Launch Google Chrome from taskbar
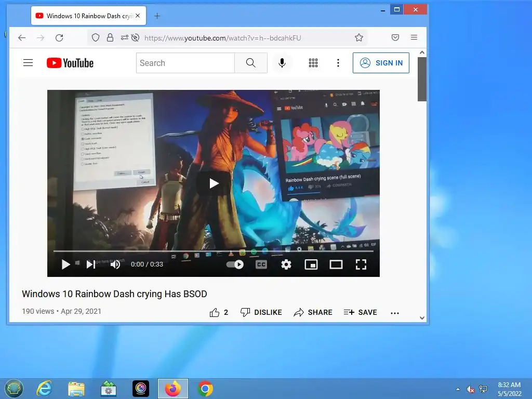 [x=205, y=389]
